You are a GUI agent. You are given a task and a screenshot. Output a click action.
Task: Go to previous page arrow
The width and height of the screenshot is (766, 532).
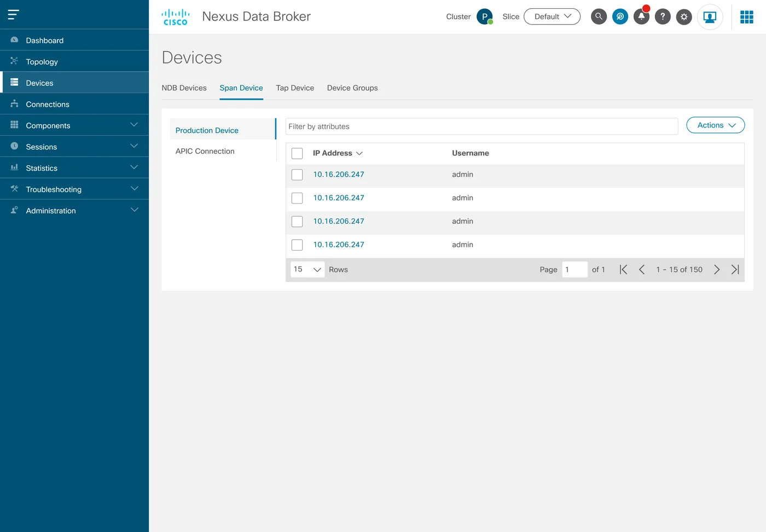click(642, 269)
